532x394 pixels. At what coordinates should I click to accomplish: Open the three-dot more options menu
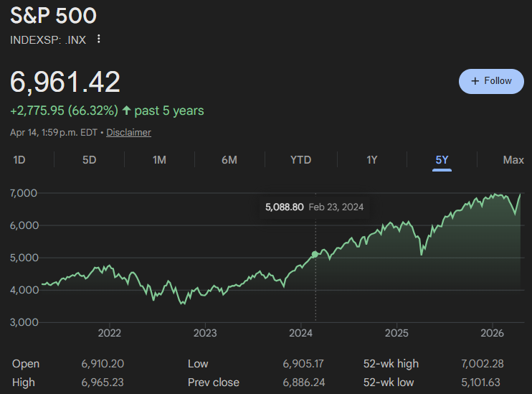pyautogui.click(x=99, y=39)
